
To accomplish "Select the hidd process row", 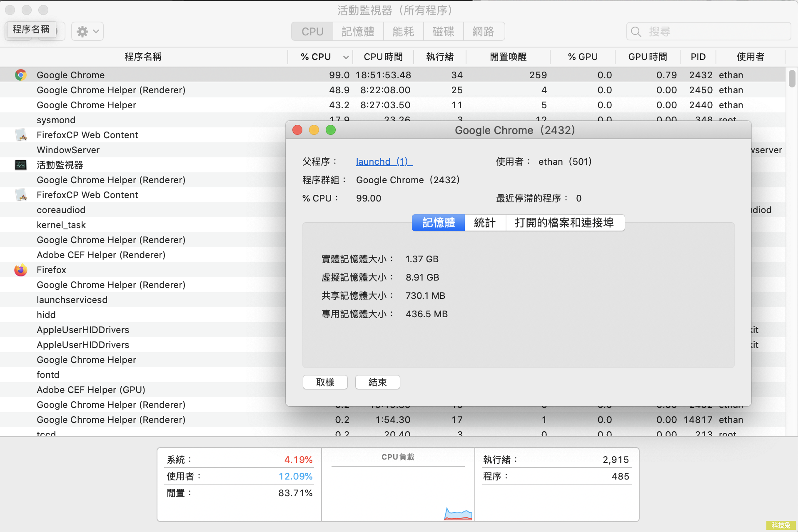I will pos(143,315).
